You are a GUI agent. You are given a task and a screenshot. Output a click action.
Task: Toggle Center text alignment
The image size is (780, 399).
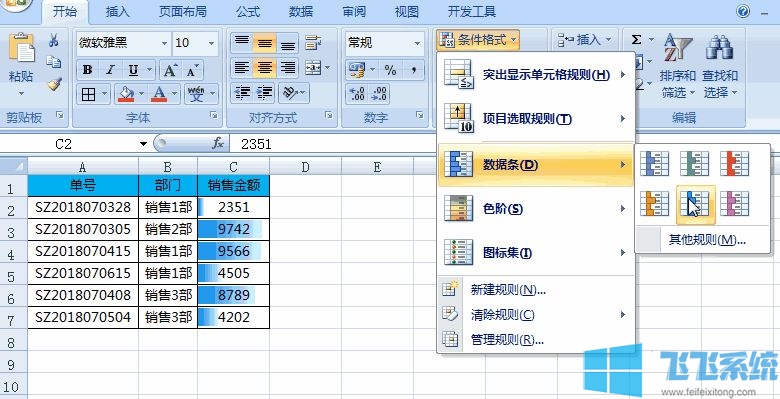coord(265,68)
